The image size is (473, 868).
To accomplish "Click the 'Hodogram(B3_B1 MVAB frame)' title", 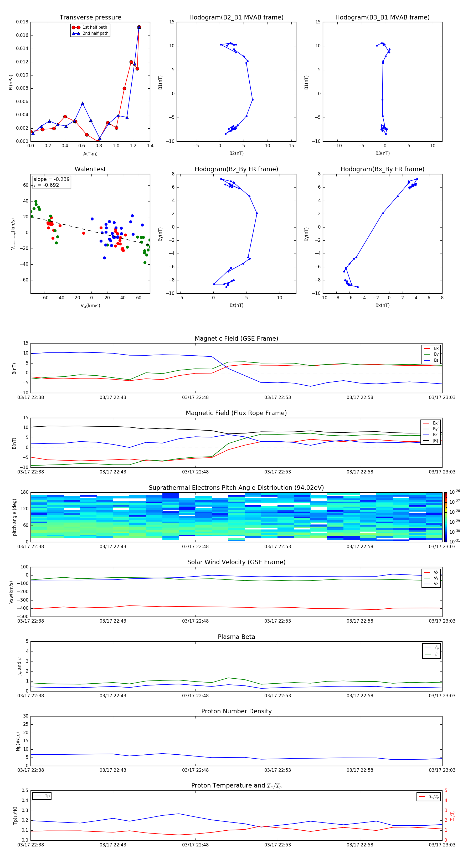I will pos(382,18).
